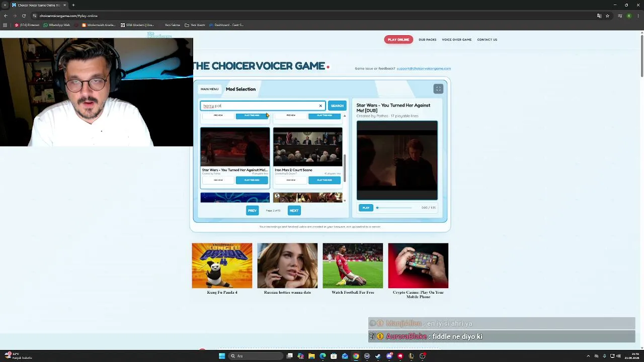
Task: Click the taskbar search box
Action: 256,356
